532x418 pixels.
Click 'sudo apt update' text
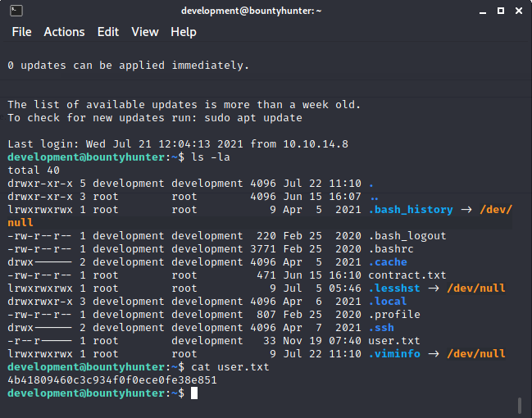[253, 118]
